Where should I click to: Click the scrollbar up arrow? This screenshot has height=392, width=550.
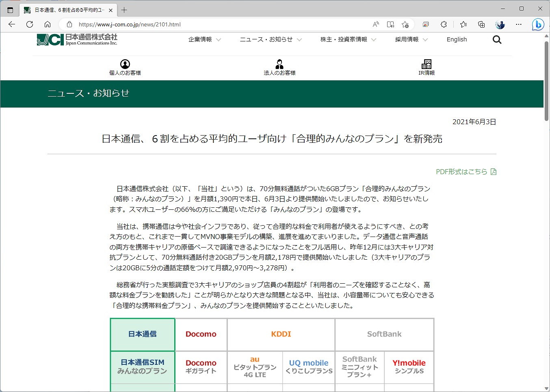tap(547, 36)
